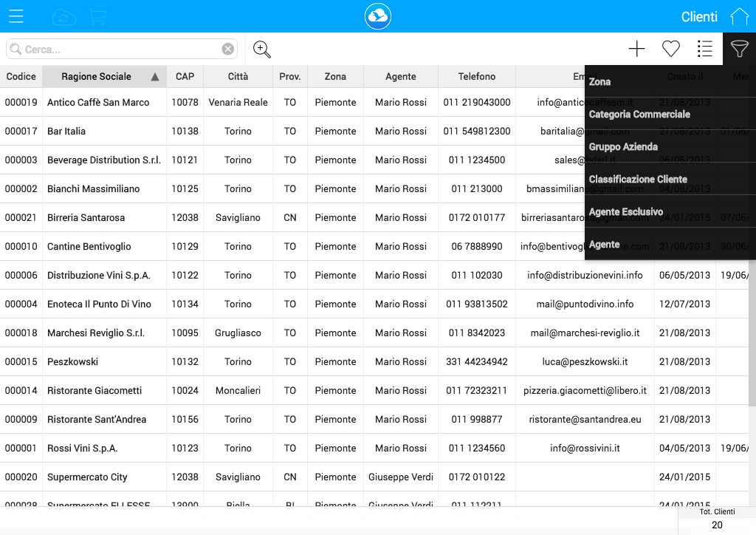Click Giuseppe Verdi in Supermercato City row
This screenshot has width=756, height=535.
click(x=401, y=477)
